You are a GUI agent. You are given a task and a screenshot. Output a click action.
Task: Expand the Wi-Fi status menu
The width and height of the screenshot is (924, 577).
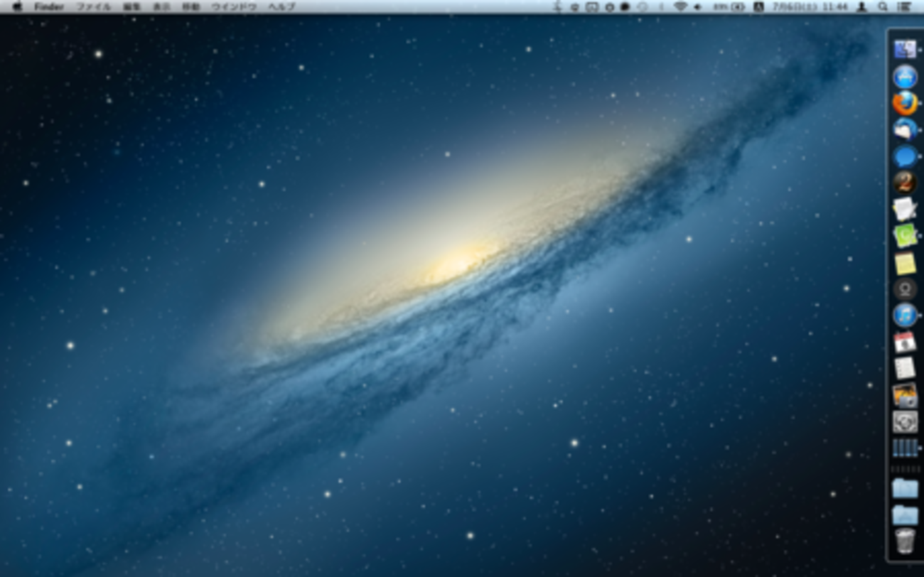point(680,6)
